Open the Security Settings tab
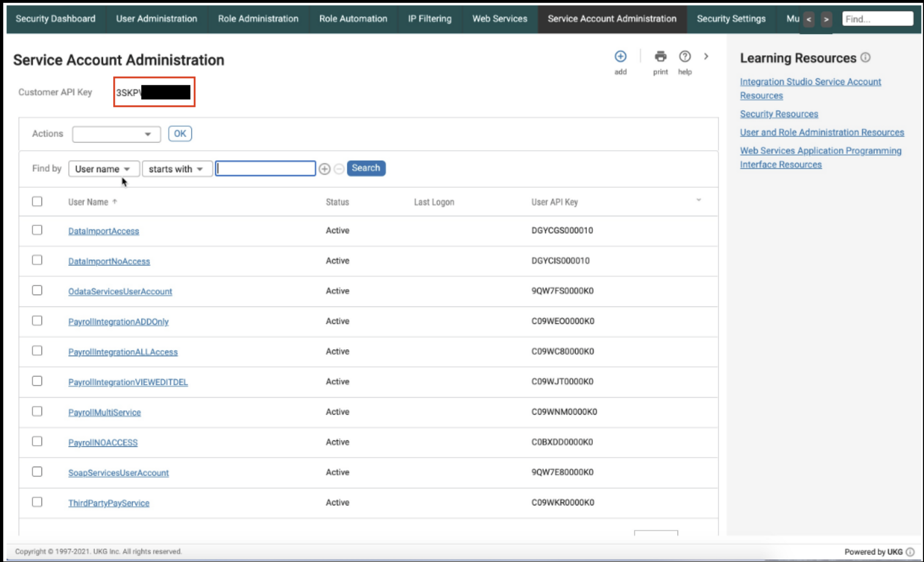Screen dimensions: 924x562 point(731,19)
